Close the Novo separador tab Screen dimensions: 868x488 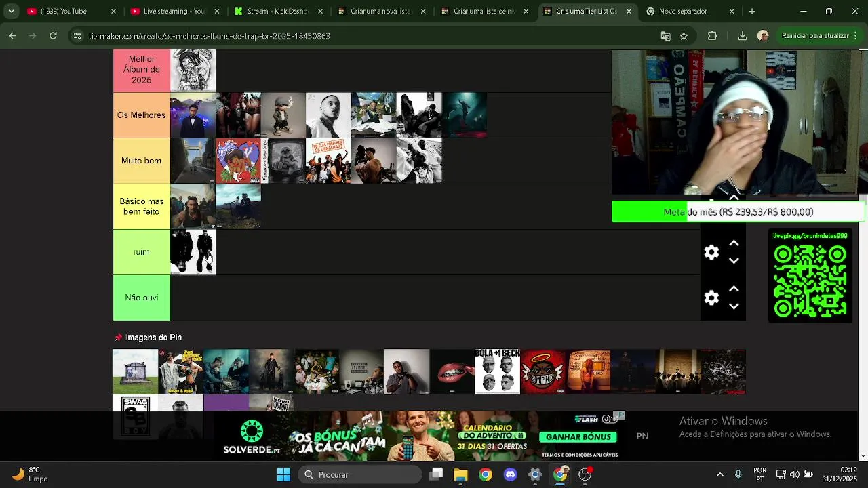pyautogui.click(x=731, y=12)
